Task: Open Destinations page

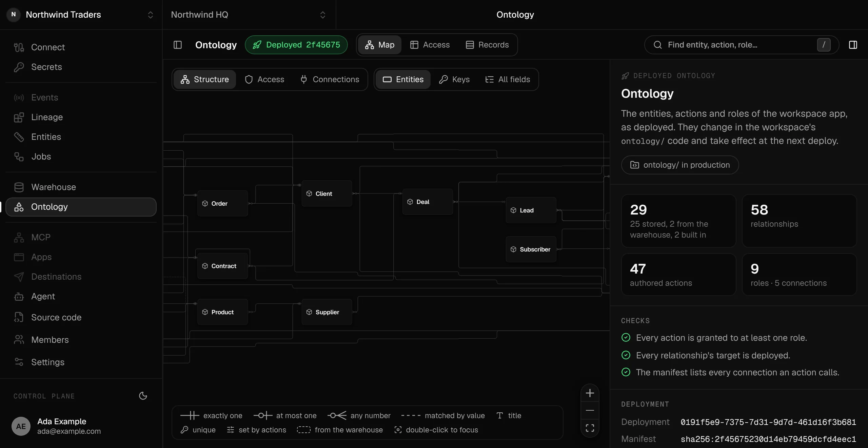Action: point(81,277)
